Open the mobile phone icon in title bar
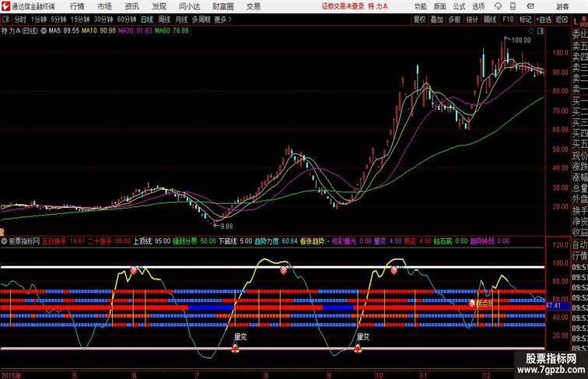The height and width of the screenshot is (379, 588). pyautogui.click(x=513, y=6)
